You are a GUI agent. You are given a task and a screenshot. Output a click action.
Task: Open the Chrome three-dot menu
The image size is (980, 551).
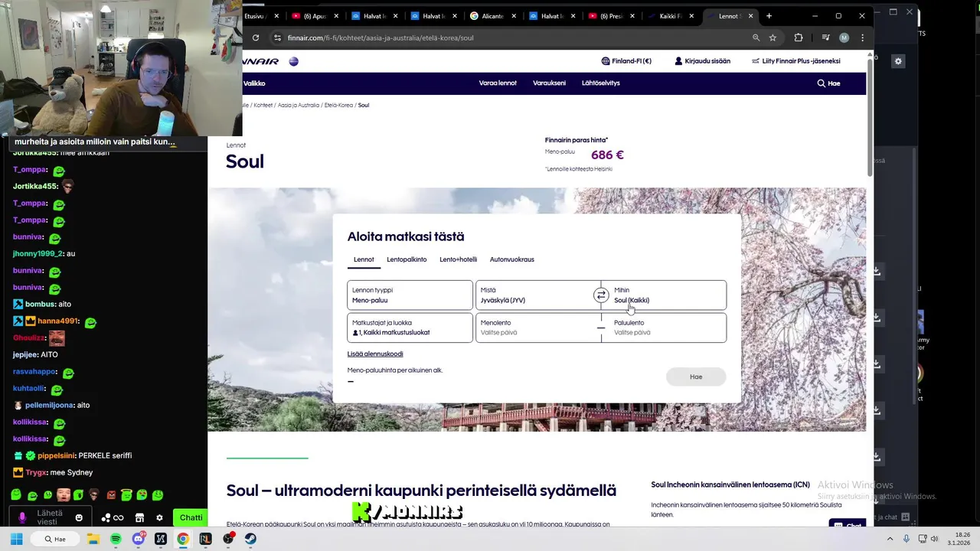pos(862,37)
